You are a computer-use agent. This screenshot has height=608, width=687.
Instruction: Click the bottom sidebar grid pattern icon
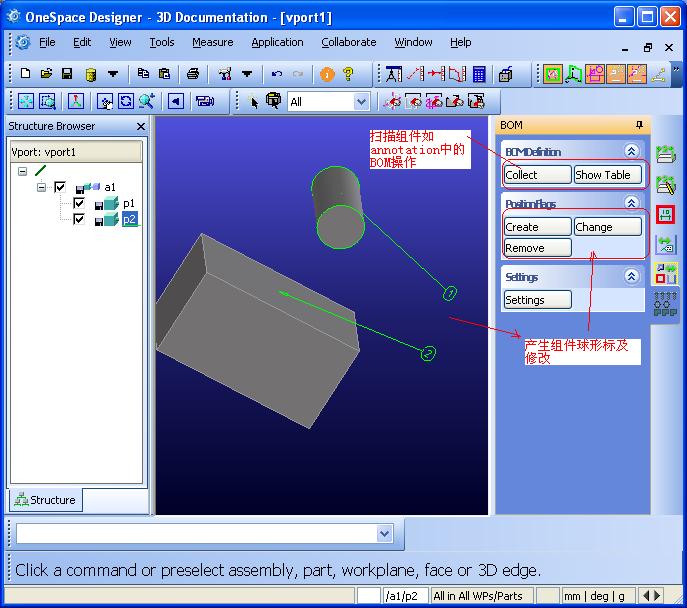pyautogui.click(x=665, y=304)
